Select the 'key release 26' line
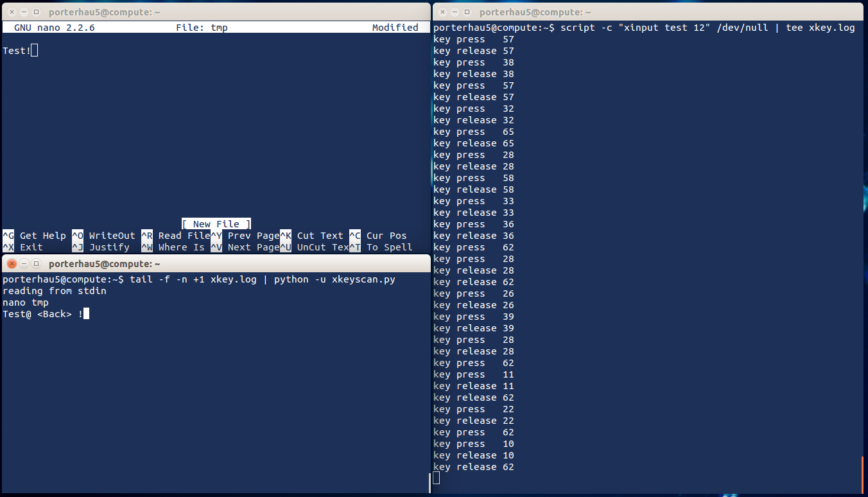The height and width of the screenshot is (497, 868). coord(474,305)
